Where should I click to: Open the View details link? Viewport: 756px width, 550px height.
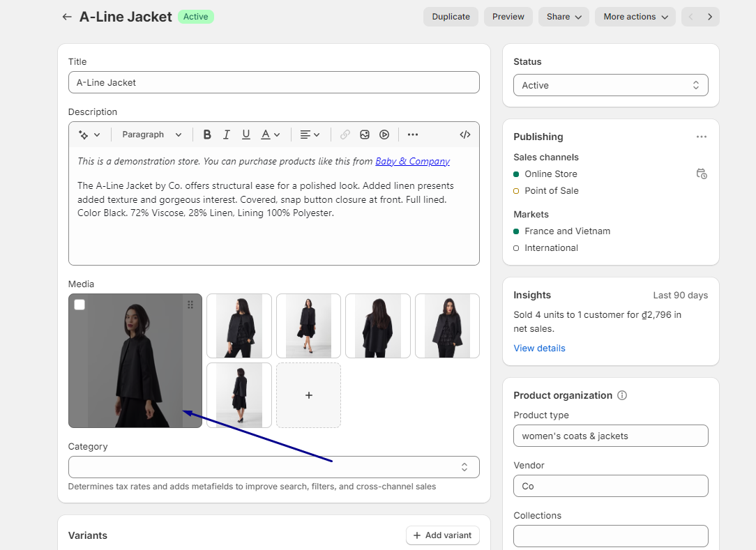click(x=539, y=349)
